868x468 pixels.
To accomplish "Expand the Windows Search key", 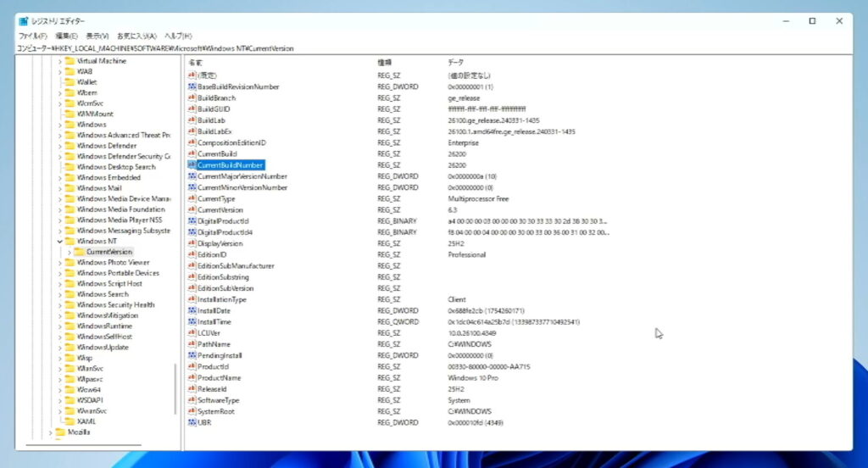I will [x=60, y=294].
